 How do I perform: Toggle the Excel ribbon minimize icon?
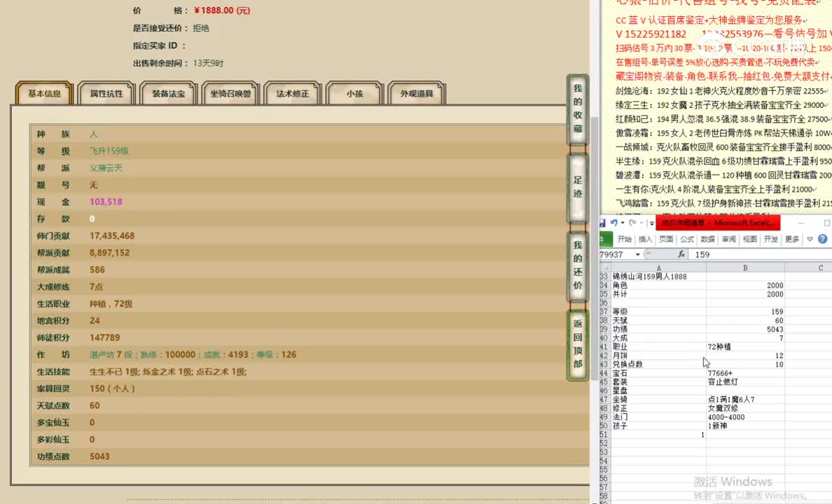click(810, 239)
